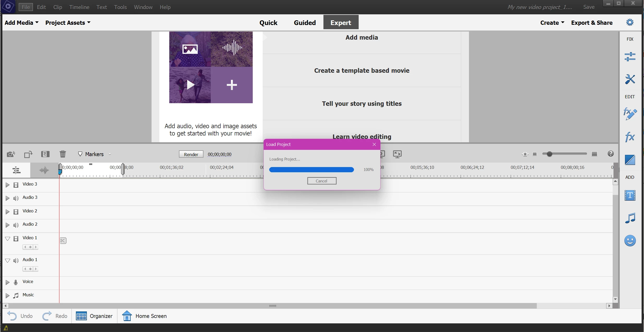
Task: Open the Timeline menu
Action: 79,7
